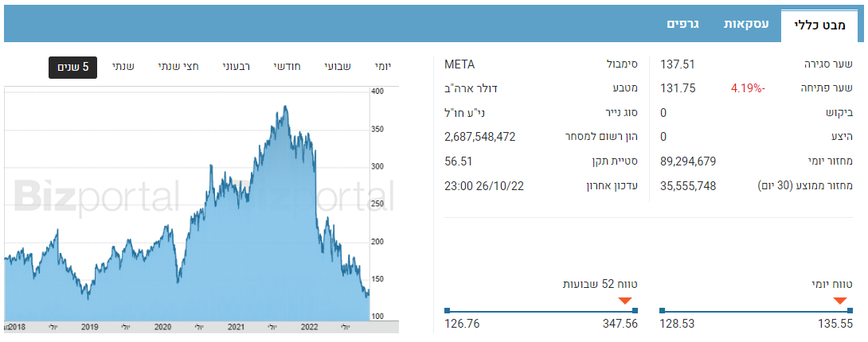
Task: Select the יומי chart range
Action: click(x=381, y=67)
